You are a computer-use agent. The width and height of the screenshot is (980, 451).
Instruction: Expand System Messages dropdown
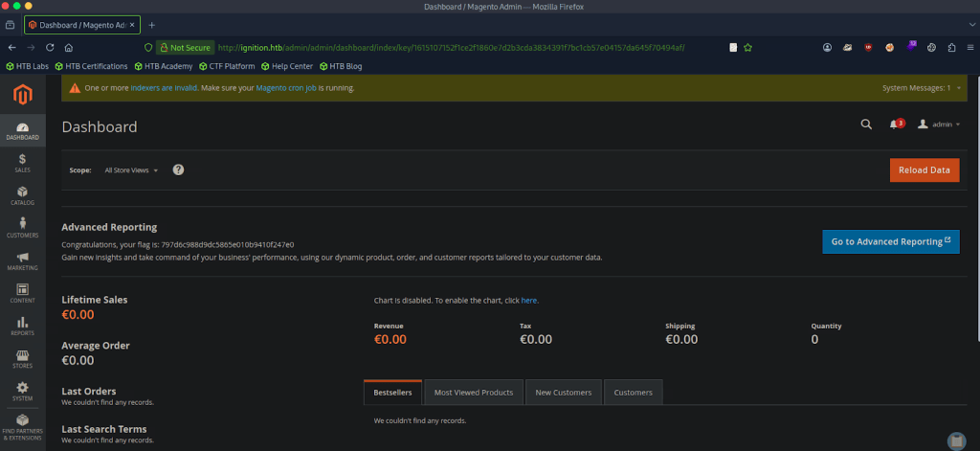tap(921, 88)
